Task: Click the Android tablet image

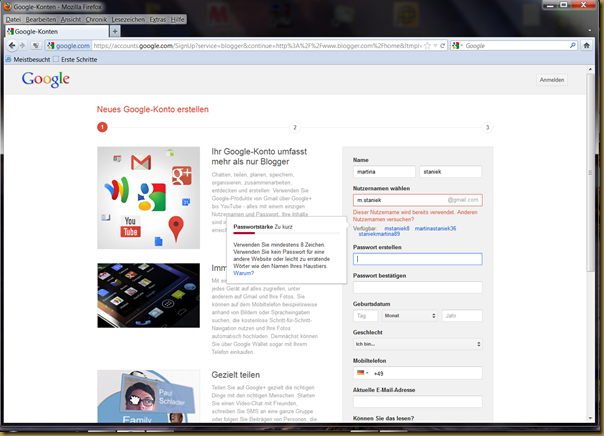Action: [148, 295]
